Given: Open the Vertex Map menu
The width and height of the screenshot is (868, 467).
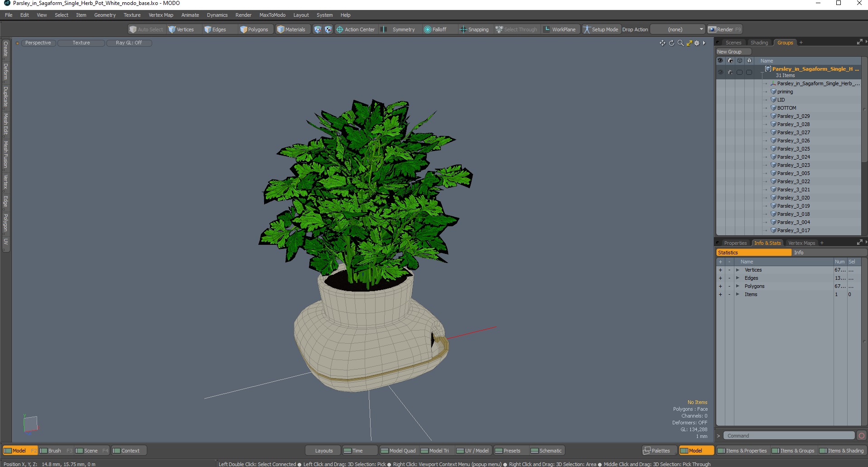Looking at the screenshot, I should 161,15.
